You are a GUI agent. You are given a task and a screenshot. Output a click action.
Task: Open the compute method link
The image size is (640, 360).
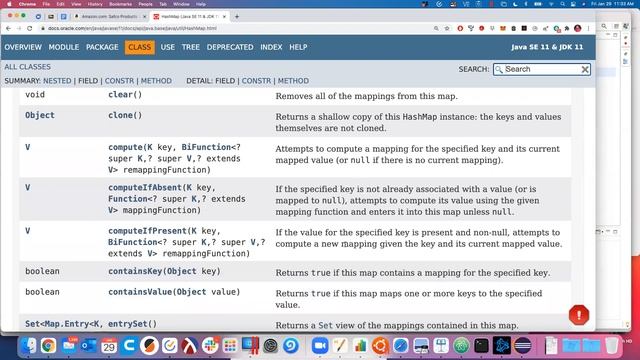click(125, 147)
